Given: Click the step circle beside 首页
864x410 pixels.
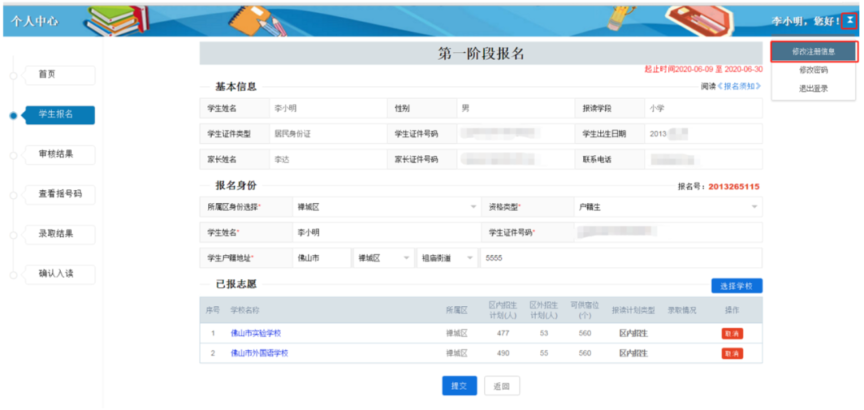Looking at the screenshot, I should coord(13,75).
